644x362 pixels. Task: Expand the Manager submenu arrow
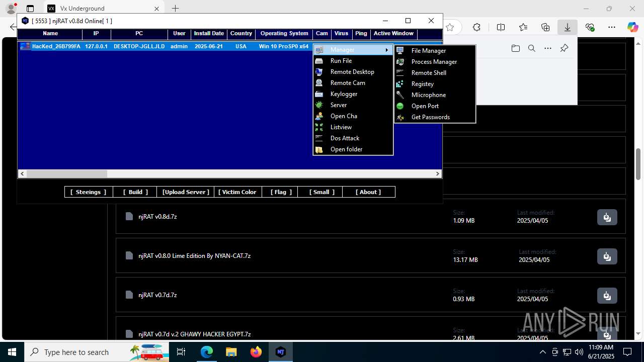(x=387, y=50)
